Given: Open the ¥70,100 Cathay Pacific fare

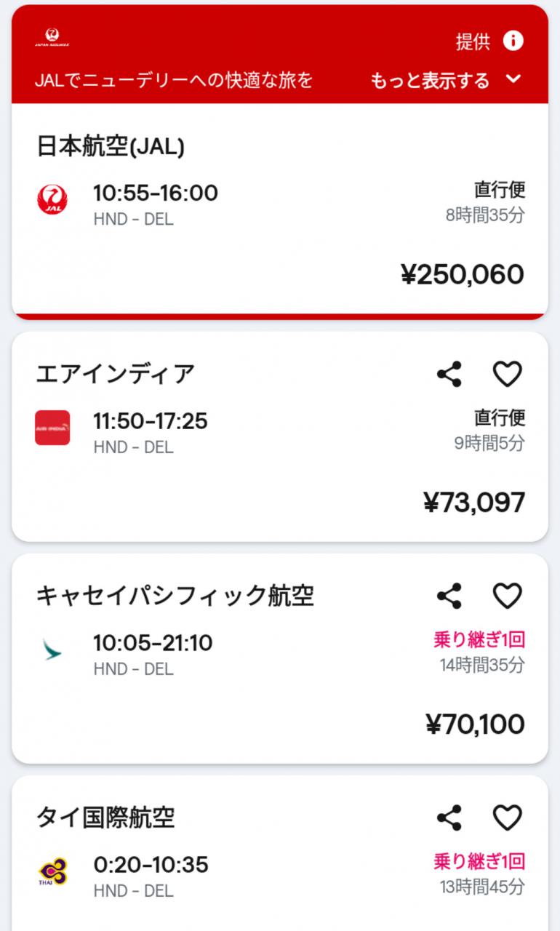Looking at the screenshot, I should (474, 724).
